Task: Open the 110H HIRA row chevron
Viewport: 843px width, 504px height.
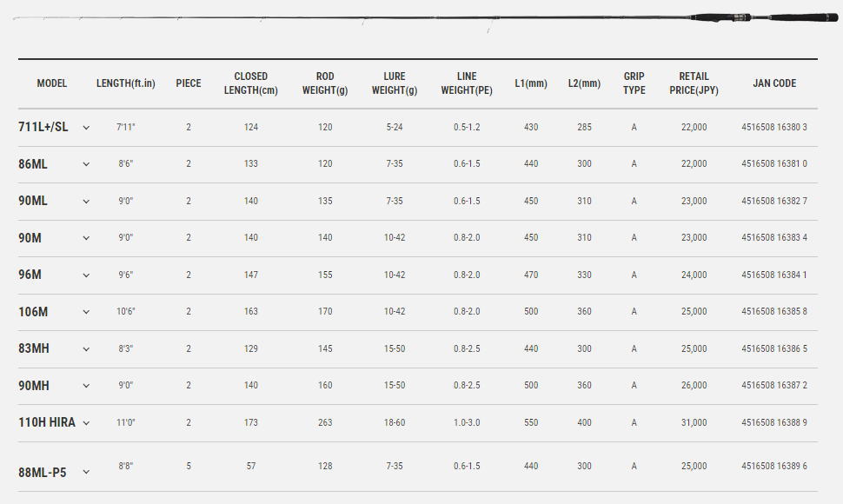Action: [86, 423]
